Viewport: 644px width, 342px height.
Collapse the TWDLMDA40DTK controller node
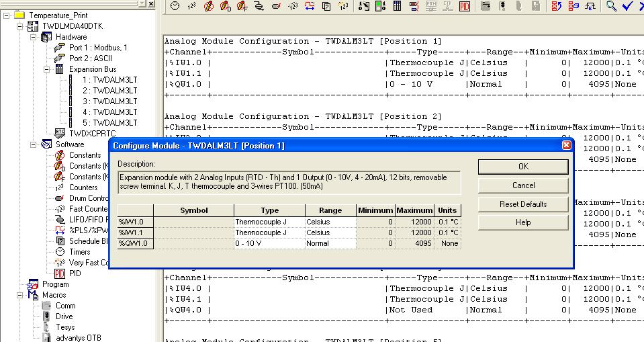coord(19,26)
